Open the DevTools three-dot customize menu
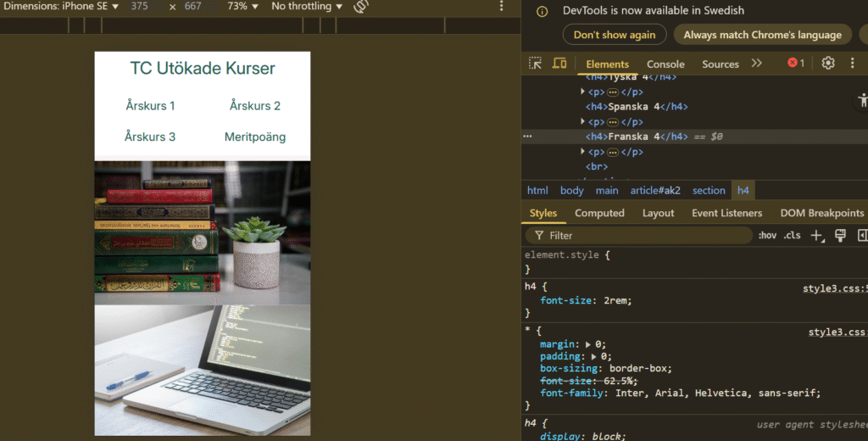The width and height of the screenshot is (868, 441). (852, 63)
